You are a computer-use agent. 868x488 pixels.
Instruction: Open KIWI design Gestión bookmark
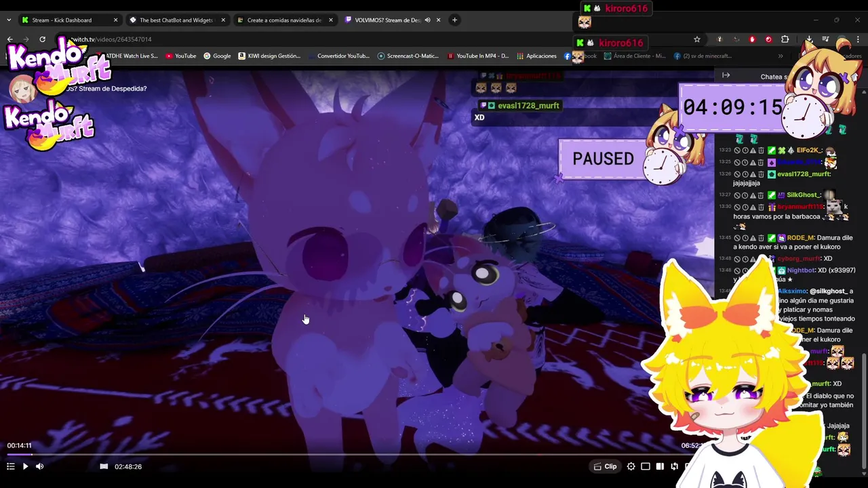[x=269, y=56]
